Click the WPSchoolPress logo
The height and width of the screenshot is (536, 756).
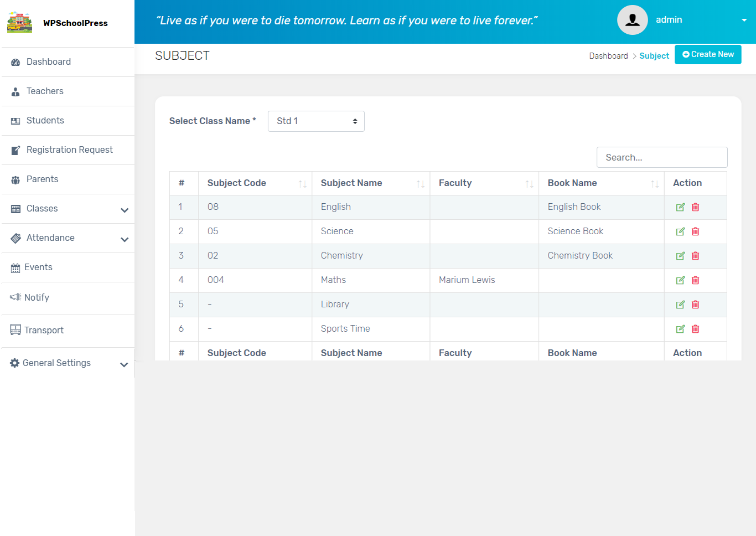click(20, 23)
